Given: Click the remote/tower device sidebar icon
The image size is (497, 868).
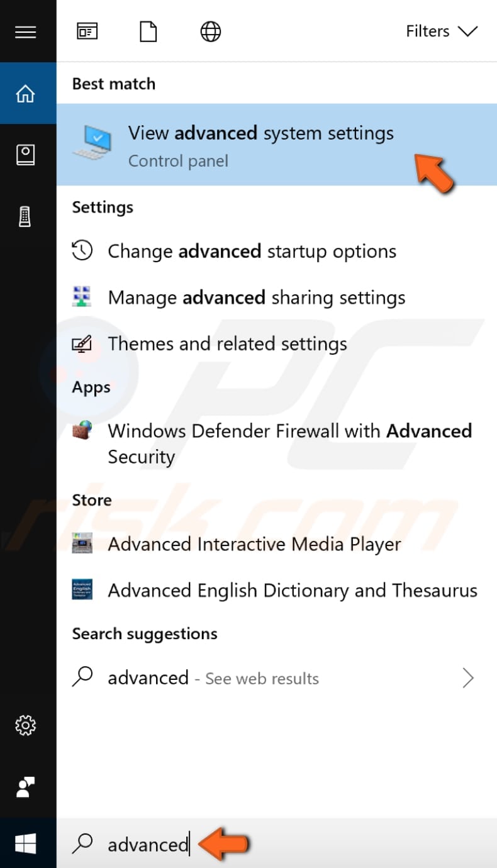Looking at the screenshot, I should point(26,216).
